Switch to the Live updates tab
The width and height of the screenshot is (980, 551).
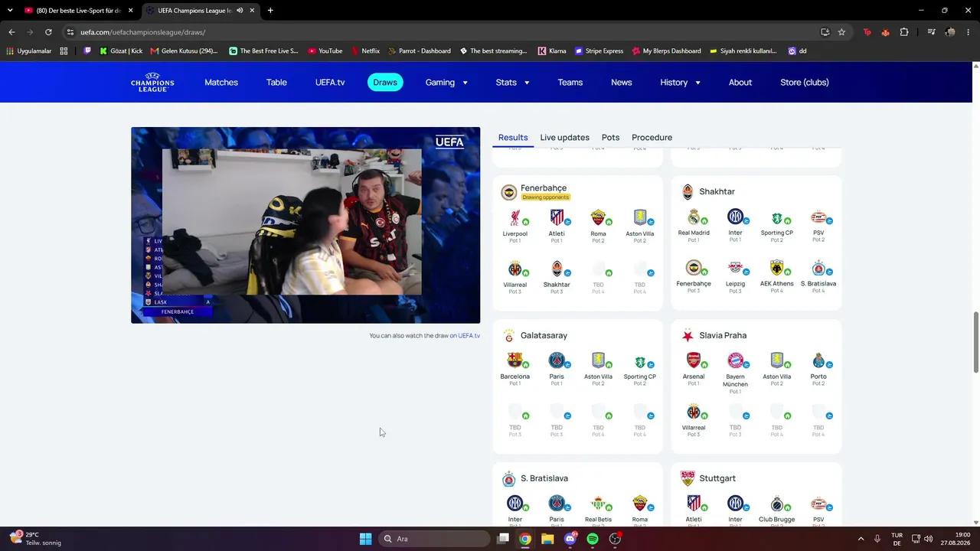tap(564, 138)
